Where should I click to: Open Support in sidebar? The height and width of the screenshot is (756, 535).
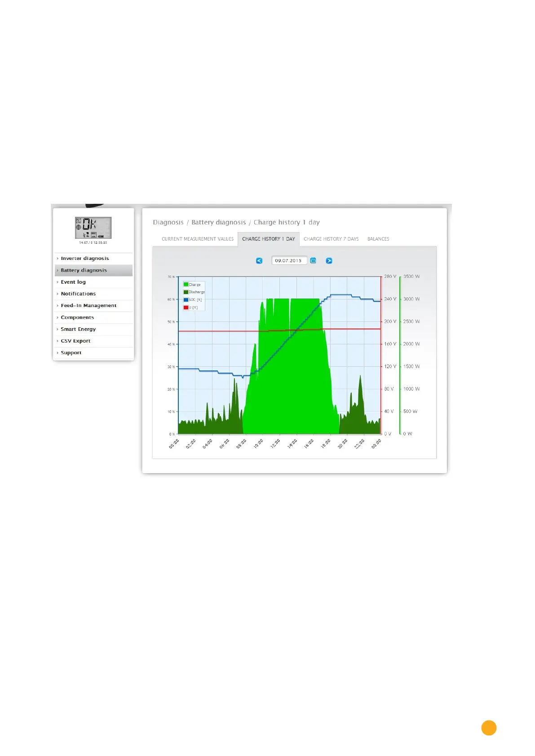pyautogui.click(x=93, y=353)
